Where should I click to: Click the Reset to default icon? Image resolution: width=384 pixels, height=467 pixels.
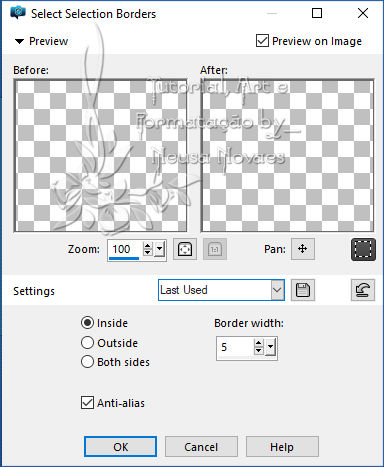363,290
